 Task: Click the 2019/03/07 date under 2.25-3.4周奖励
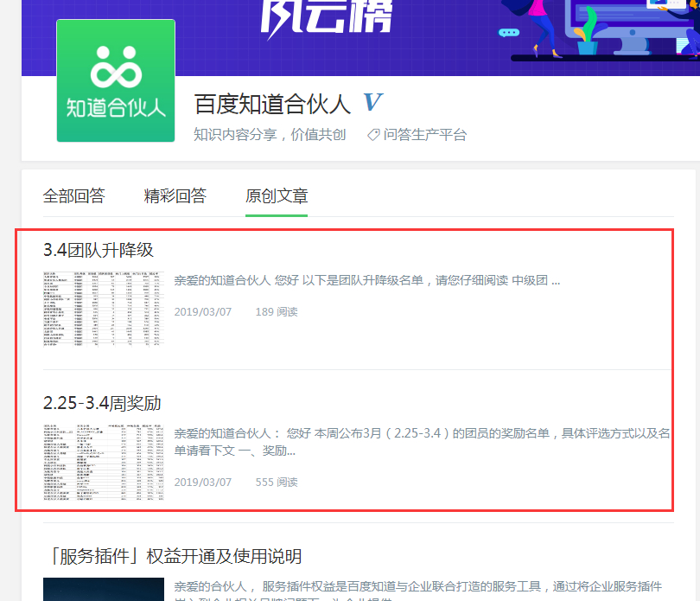(x=203, y=483)
